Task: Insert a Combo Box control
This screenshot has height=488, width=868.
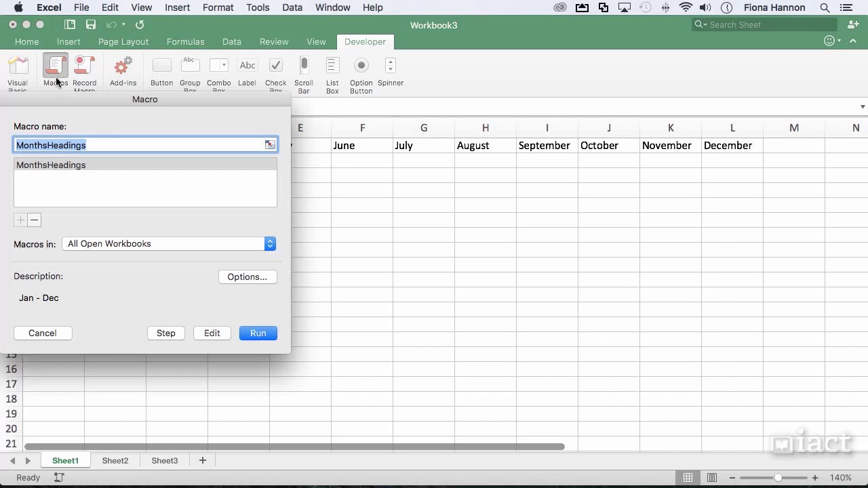Action: (218, 66)
